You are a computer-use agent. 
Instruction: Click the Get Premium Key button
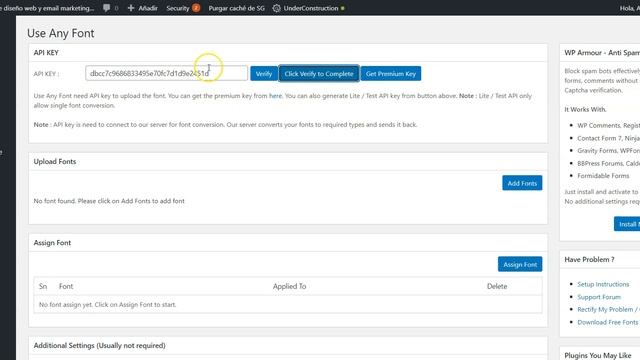click(x=391, y=73)
